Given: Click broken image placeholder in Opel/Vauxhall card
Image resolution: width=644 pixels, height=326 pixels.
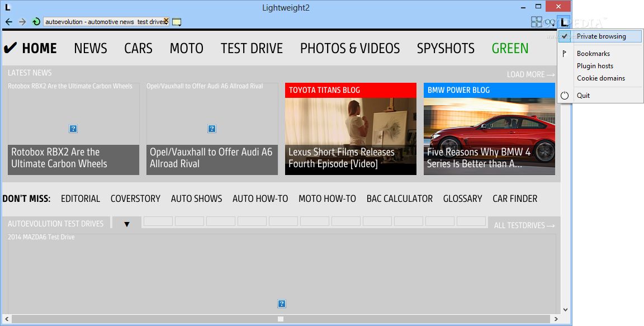Looking at the screenshot, I should coord(212,129).
